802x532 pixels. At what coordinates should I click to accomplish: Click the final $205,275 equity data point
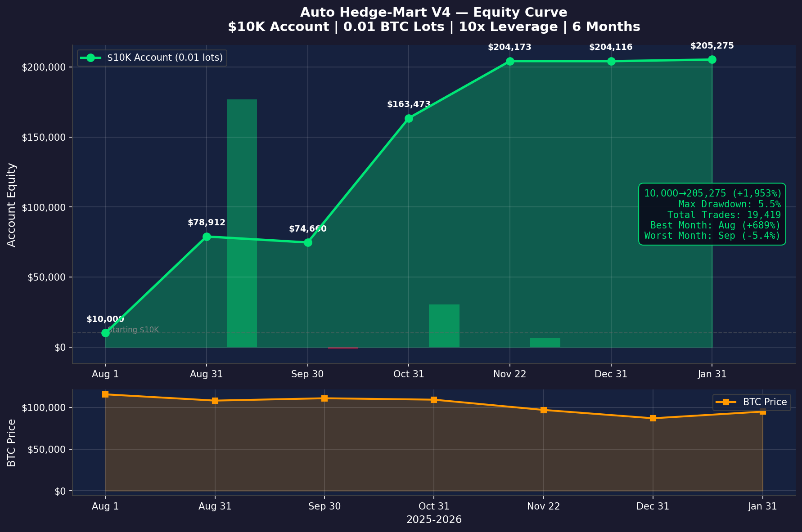pyautogui.click(x=712, y=59)
